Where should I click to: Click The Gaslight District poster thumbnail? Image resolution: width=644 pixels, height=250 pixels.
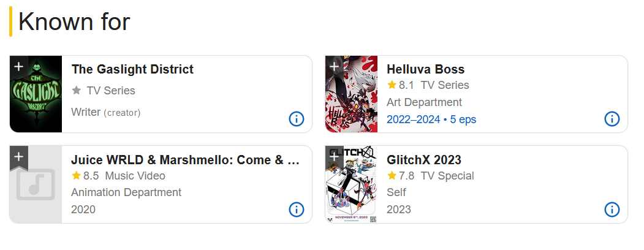tap(36, 94)
